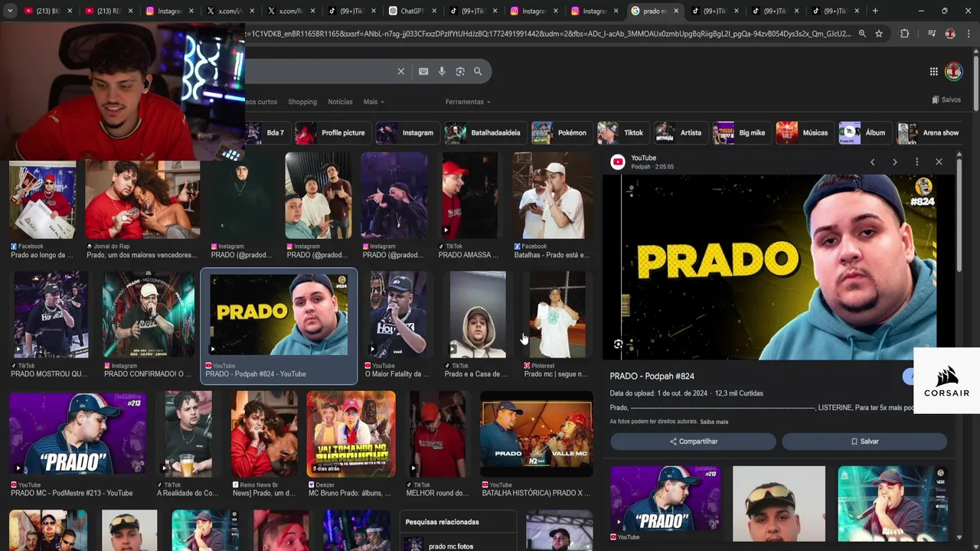The height and width of the screenshot is (551, 980).
Task: Show next image in preview panel
Action: click(x=894, y=161)
